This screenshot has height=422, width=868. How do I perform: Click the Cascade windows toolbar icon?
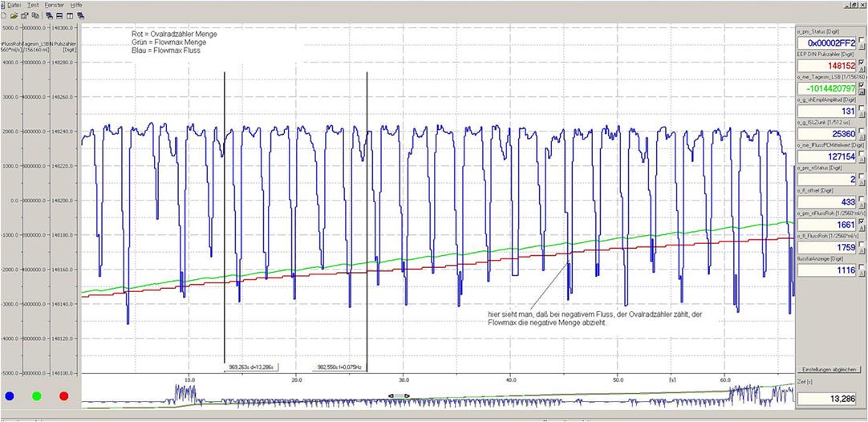point(49,15)
